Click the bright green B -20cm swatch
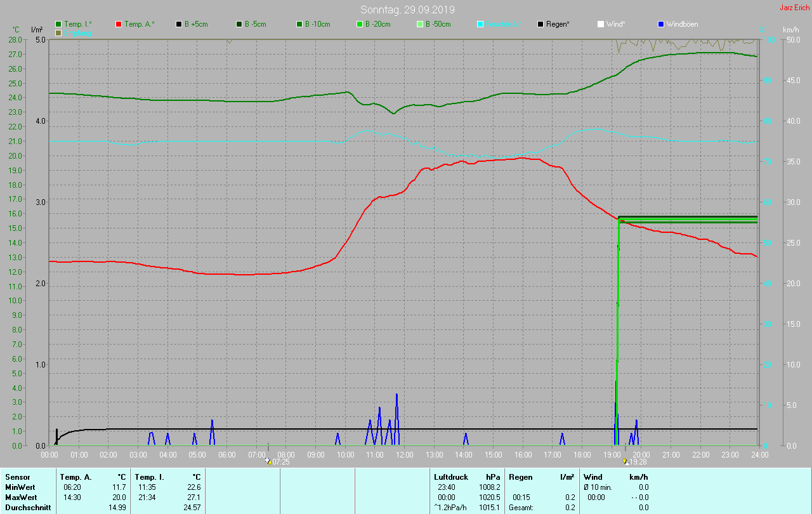Screen dimensions: 812x514 (x=360, y=24)
